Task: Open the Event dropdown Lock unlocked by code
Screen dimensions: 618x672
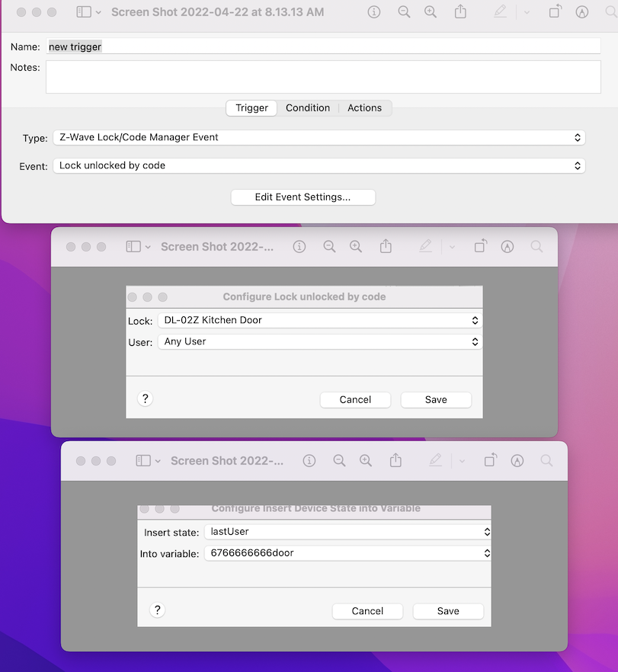Action: pos(319,166)
